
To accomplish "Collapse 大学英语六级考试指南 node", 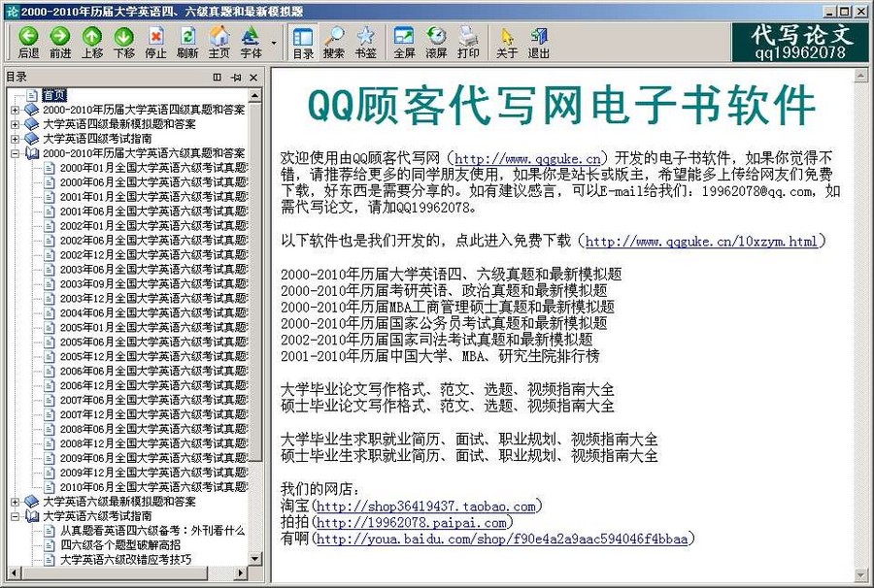I will click(x=15, y=516).
